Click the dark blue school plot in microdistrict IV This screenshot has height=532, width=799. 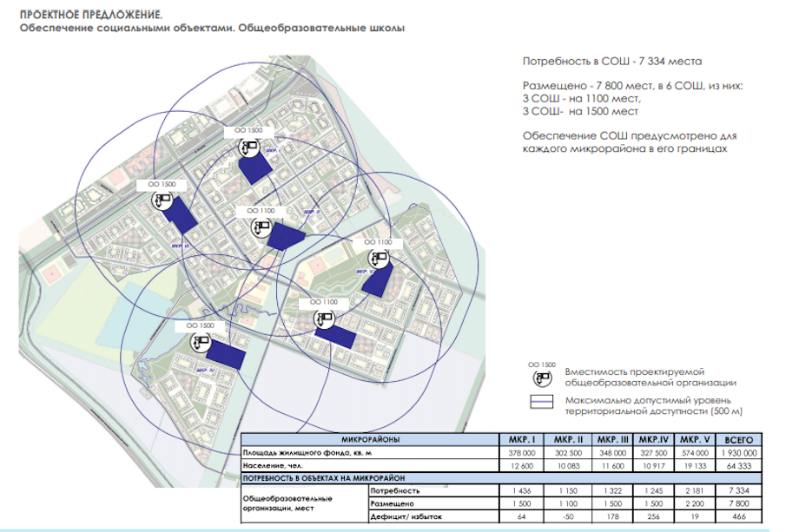point(226,354)
